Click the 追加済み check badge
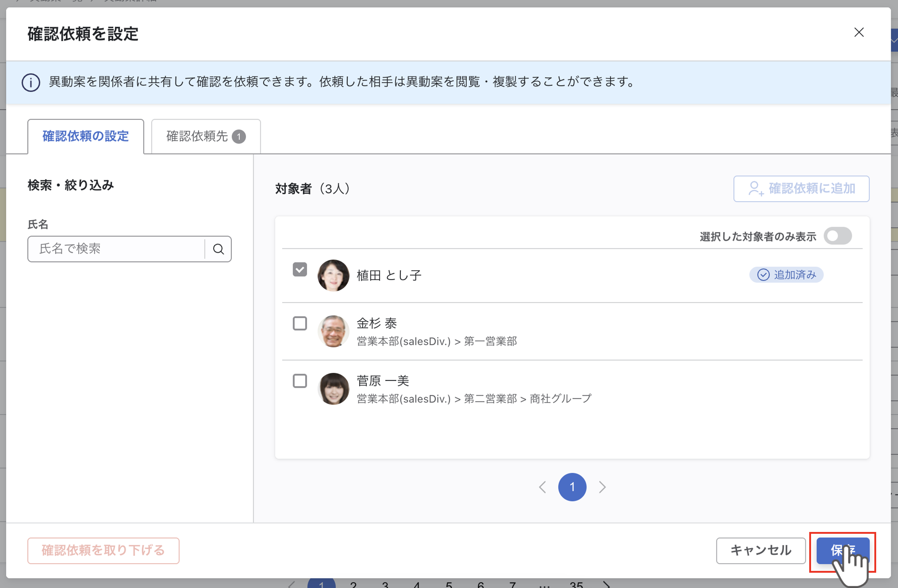Image resolution: width=898 pixels, height=588 pixels. 786,275
